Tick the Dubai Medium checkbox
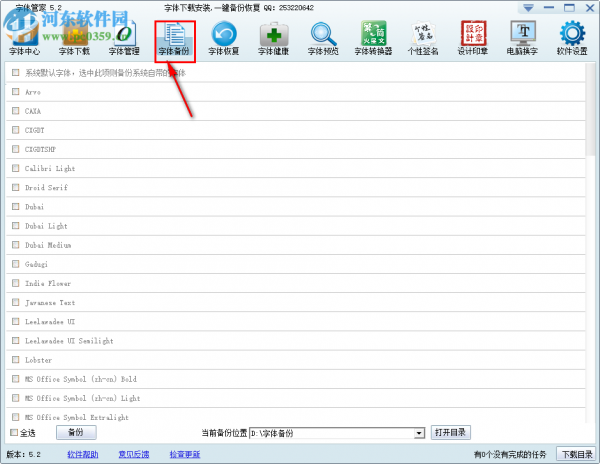Image resolution: width=600 pixels, height=464 pixels. (15, 244)
